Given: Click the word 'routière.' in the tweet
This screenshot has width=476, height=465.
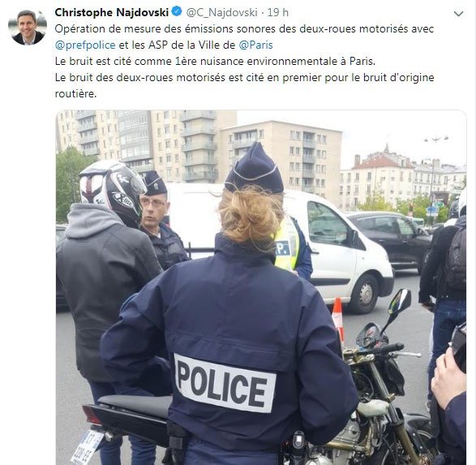Looking at the screenshot, I should click(x=75, y=94).
